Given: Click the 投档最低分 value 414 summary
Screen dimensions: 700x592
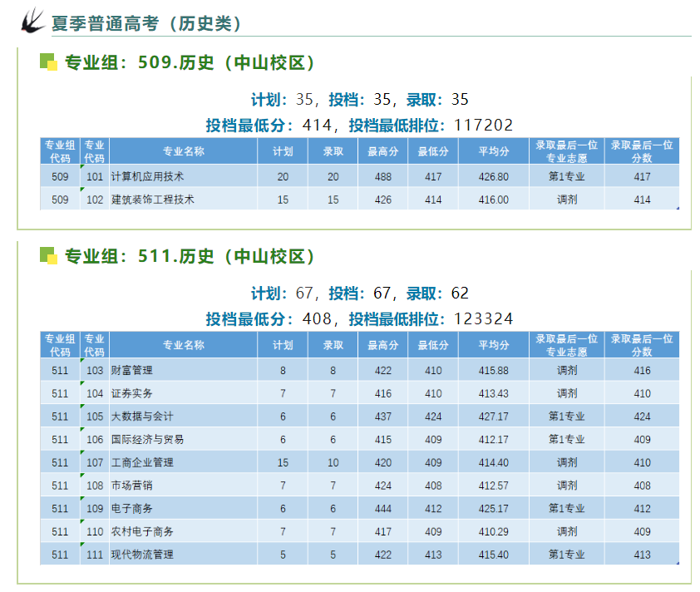Looking at the screenshot, I should click(317, 126).
